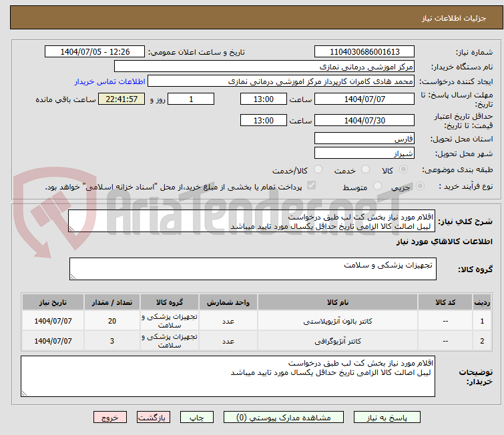Click the deadline hour field beside 1404/07/07
This screenshot has height=435, width=504.
point(264,99)
